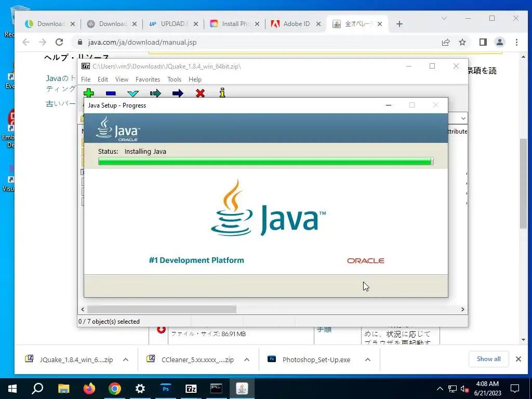The height and width of the screenshot is (399, 532).
Task: Open the 7-Zip Favorites menu
Action: pos(148,79)
